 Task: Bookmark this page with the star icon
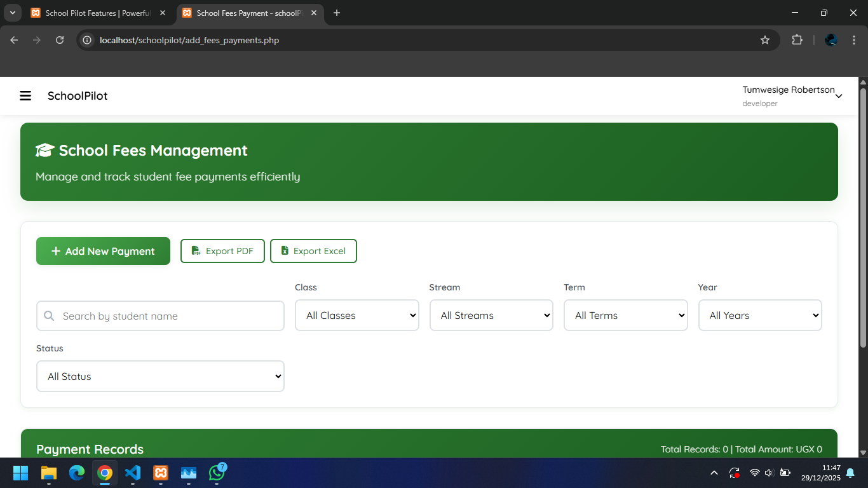point(765,39)
